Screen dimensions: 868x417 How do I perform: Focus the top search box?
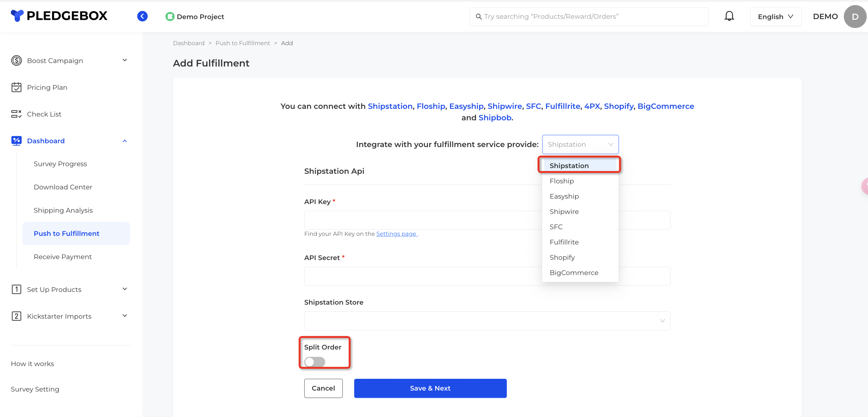point(589,17)
